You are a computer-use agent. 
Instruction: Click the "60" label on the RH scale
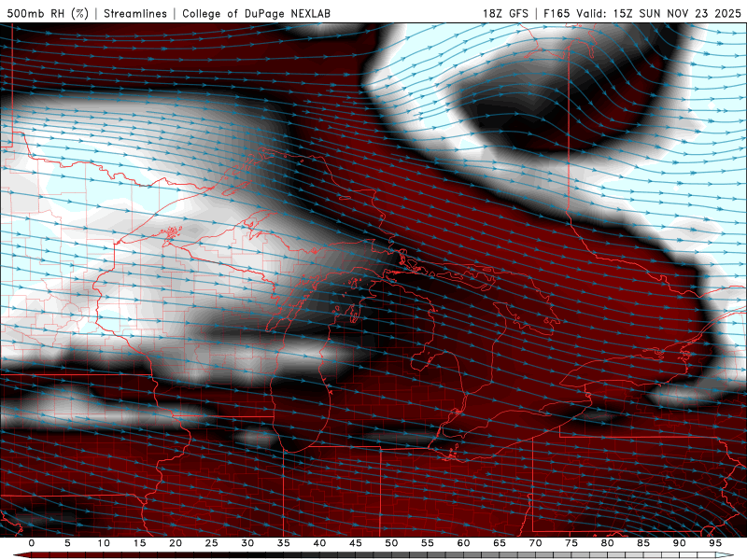coord(463,543)
